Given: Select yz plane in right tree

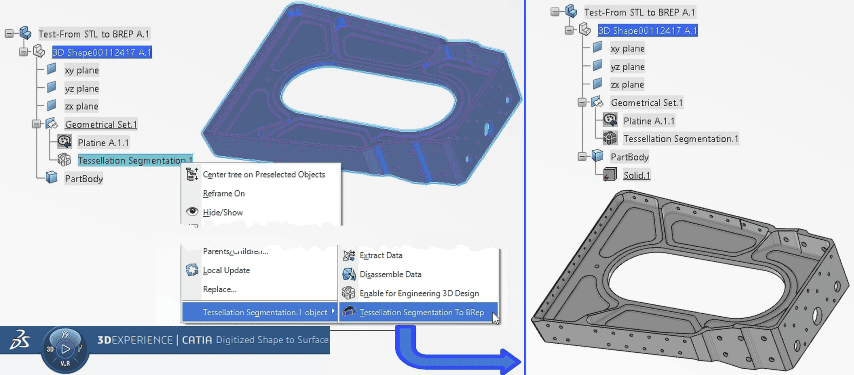Looking at the screenshot, I should 627,66.
